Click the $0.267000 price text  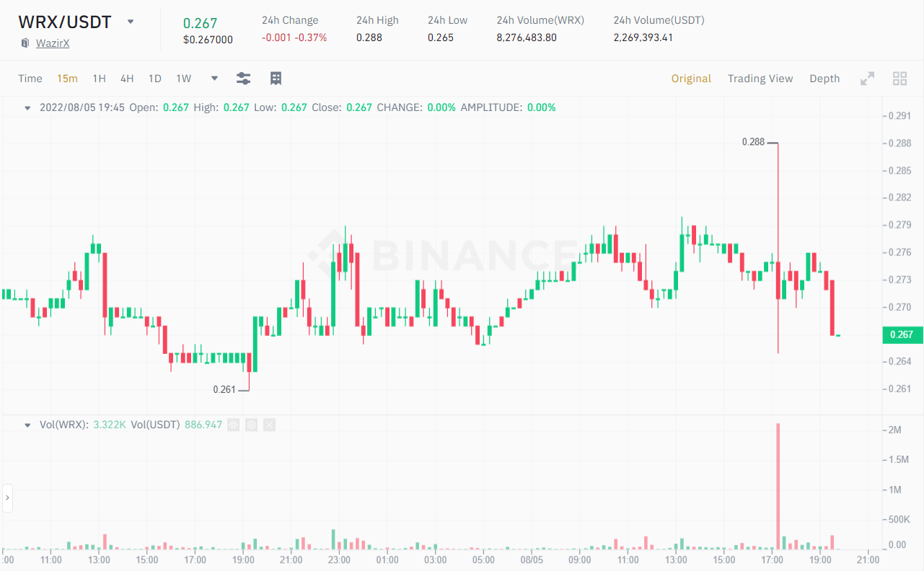[208, 40]
